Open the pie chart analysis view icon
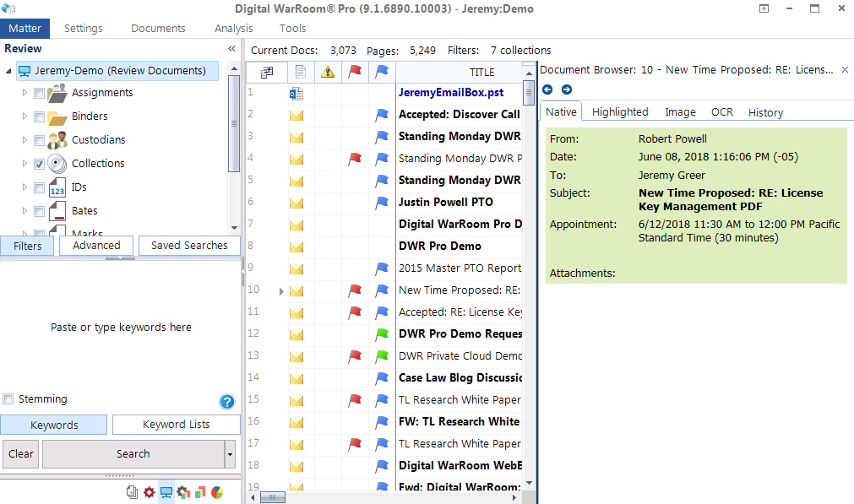 click(216, 492)
